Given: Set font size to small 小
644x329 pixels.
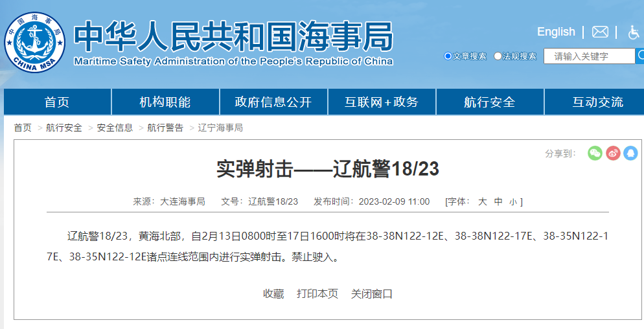Looking at the screenshot, I should tap(512, 201).
